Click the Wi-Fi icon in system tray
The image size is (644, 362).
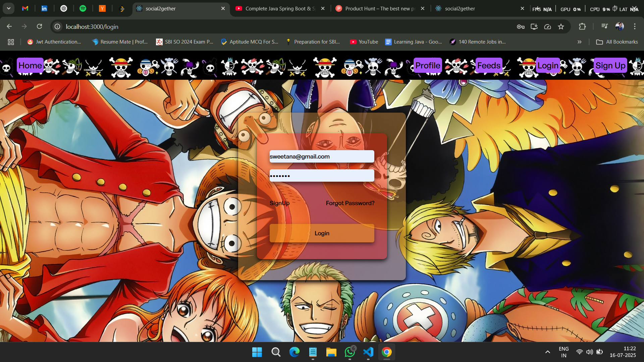pos(580,352)
